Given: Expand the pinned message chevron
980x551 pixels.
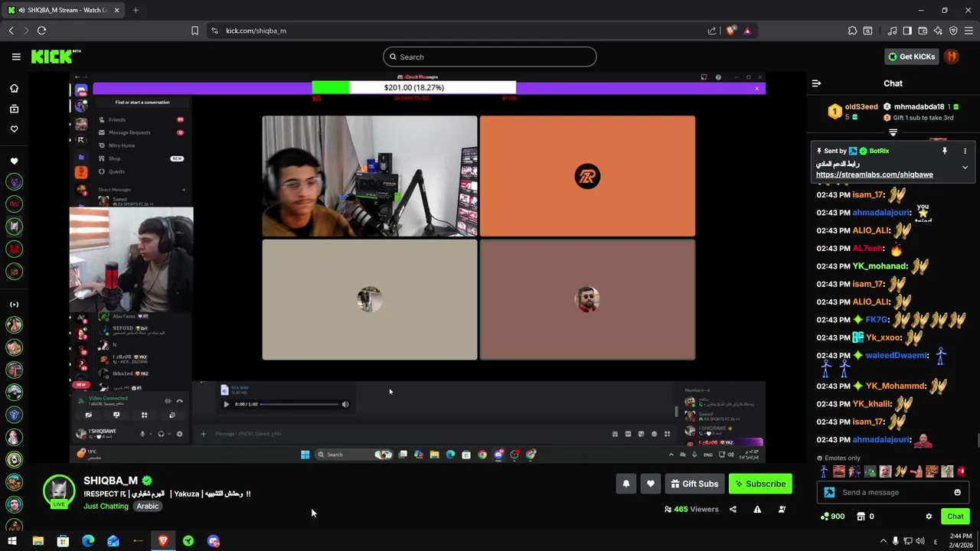Looking at the screenshot, I should [x=965, y=167].
